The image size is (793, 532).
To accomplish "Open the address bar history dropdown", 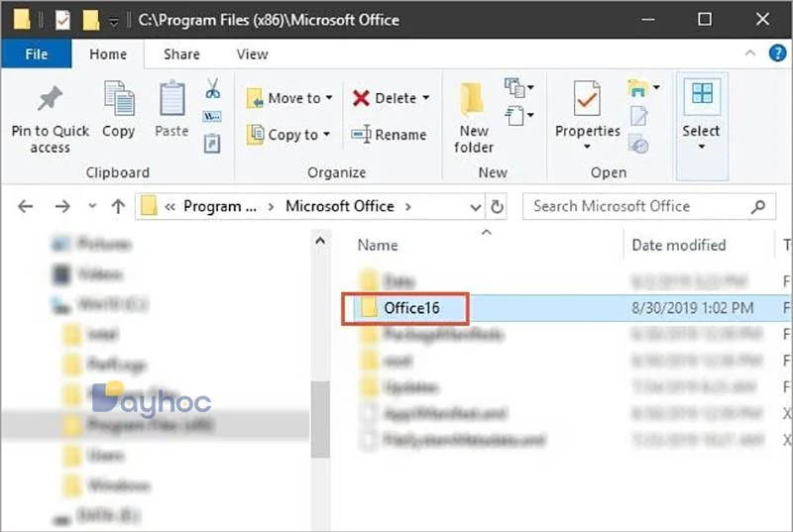I will coord(476,207).
